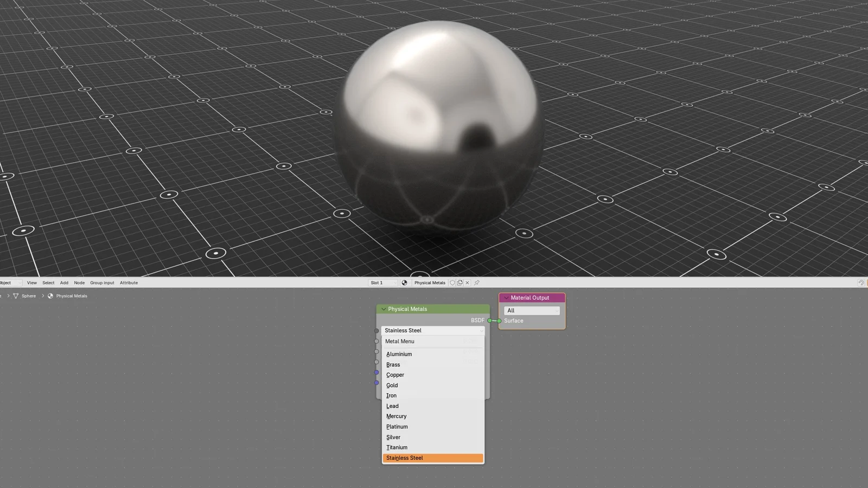
Task: Click the material ball icon before Physical Metals breadcrumb
Action: 50,296
